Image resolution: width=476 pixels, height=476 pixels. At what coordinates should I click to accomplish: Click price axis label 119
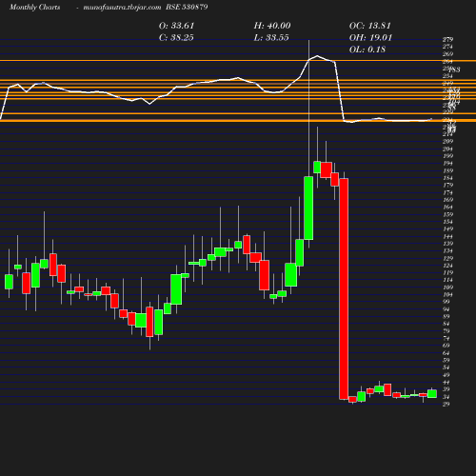click(x=447, y=273)
